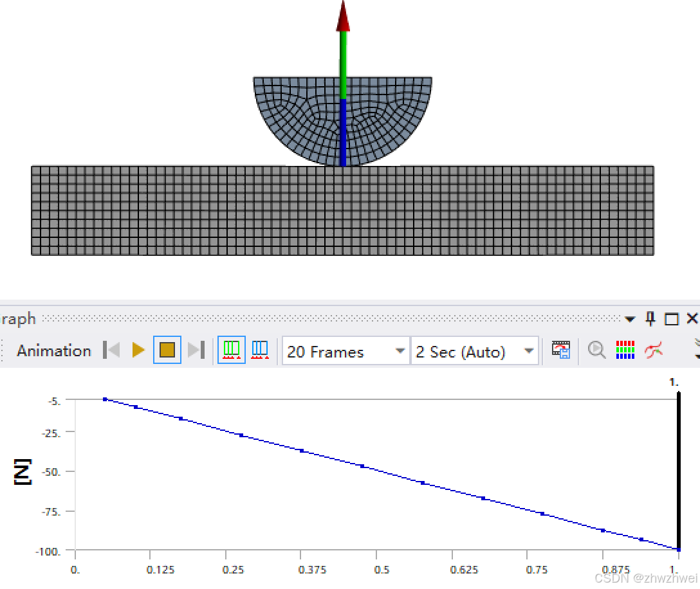Click the 0.25 label on the time axis
Screen dimensions: 700x589
233,570
